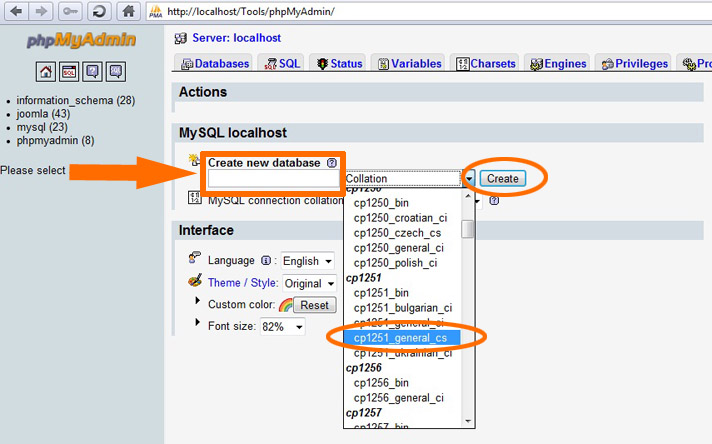Click the phpMyAdmin Home icon in sidebar
The height and width of the screenshot is (444, 712).
(x=46, y=71)
